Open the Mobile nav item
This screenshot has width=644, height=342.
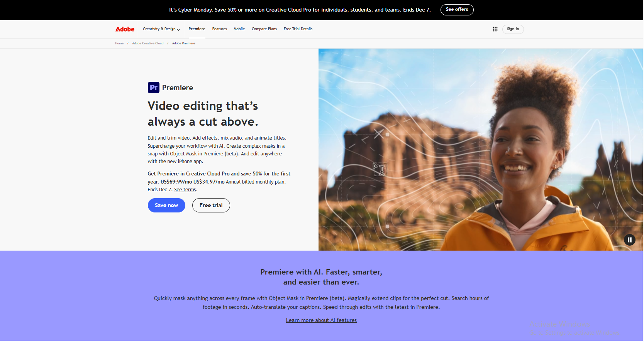[x=239, y=29]
